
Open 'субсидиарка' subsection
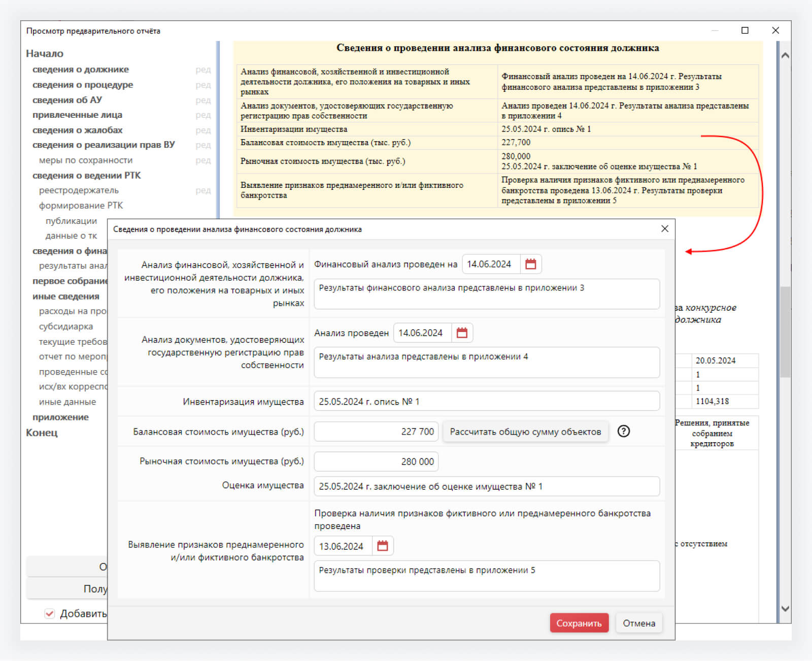(x=66, y=326)
